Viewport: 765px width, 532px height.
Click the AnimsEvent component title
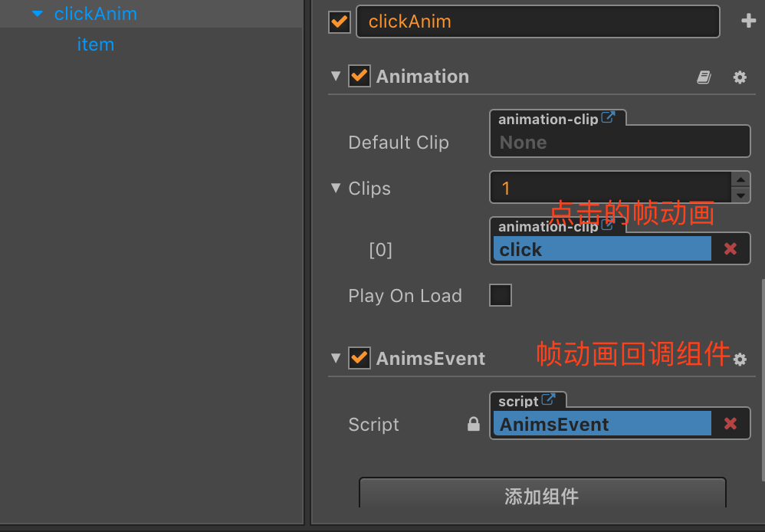(x=431, y=359)
